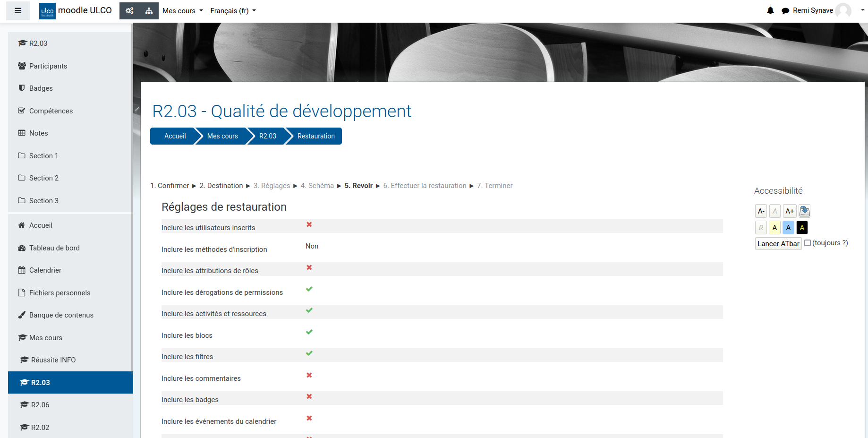Open the messages speech bubble icon
This screenshot has width=868, height=438.
pos(785,10)
